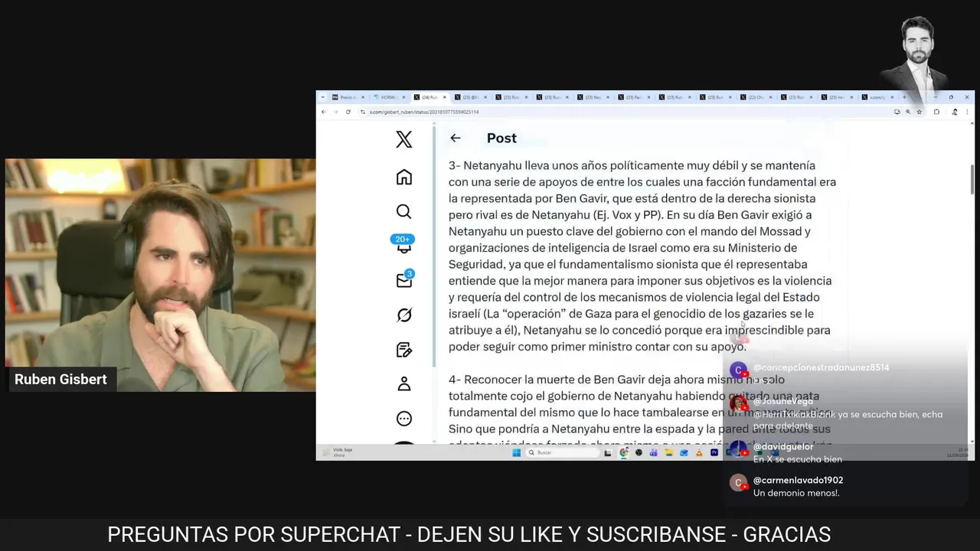Open the tab search dropdown arrow
Image resolution: width=980 pixels, height=551 pixels.
(x=323, y=97)
